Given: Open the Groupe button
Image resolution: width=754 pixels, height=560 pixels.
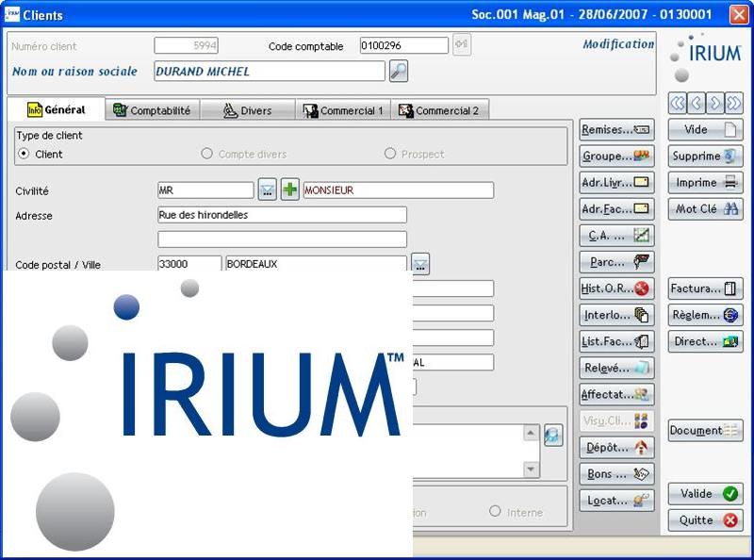Looking at the screenshot, I should [x=616, y=156].
